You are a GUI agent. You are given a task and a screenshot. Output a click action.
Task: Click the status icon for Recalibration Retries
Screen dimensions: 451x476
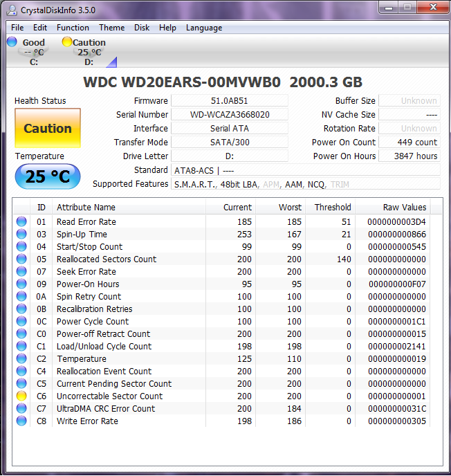pos(21,309)
